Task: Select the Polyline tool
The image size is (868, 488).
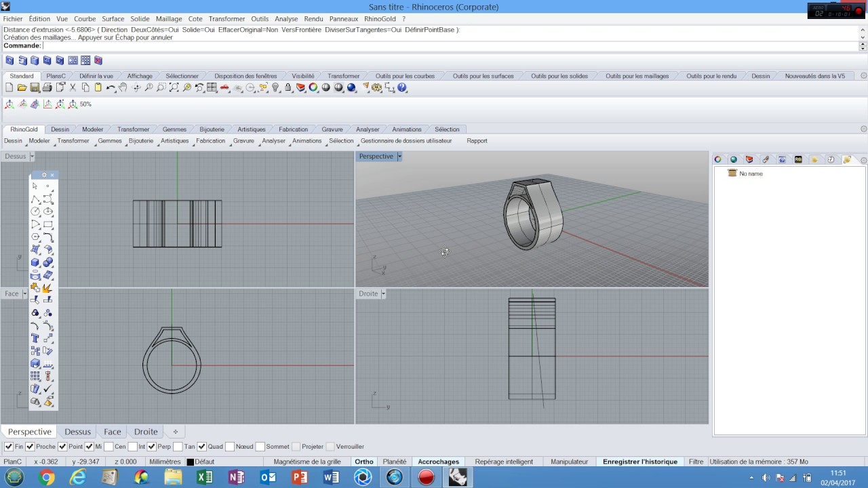Action: click(35, 199)
